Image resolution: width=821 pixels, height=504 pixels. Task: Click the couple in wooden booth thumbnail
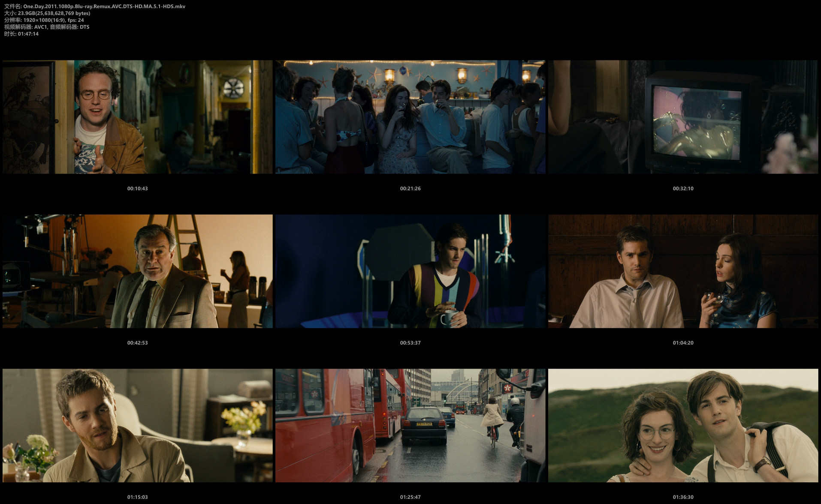pyautogui.click(x=683, y=271)
